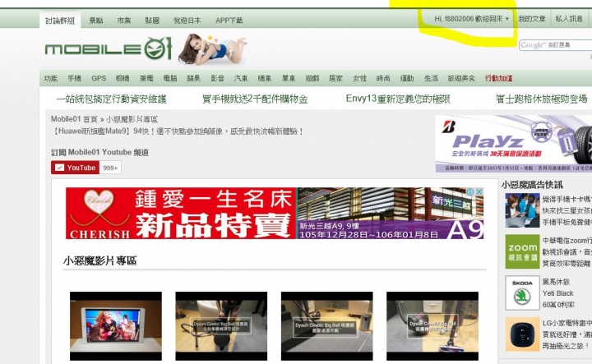592x364 pixels.
Task: Click the 訂閱 Mobile01 Youtube 頻道 heading
Action: tap(99, 152)
